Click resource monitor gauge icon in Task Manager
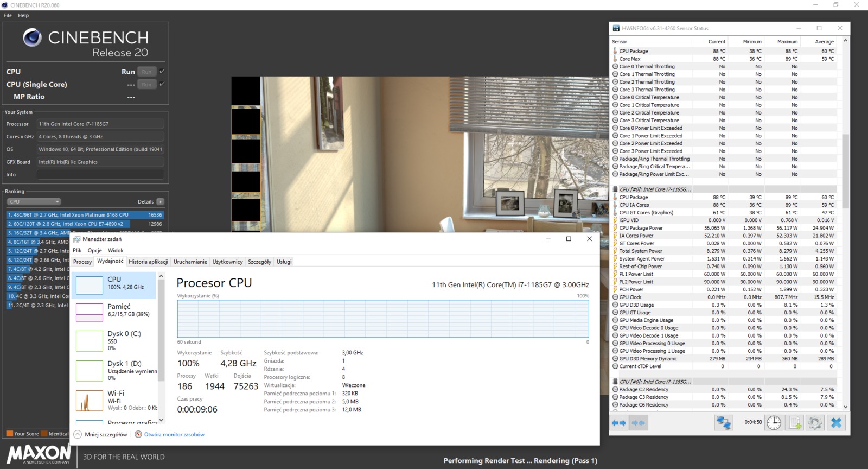The width and height of the screenshot is (868, 469). point(138,434)
